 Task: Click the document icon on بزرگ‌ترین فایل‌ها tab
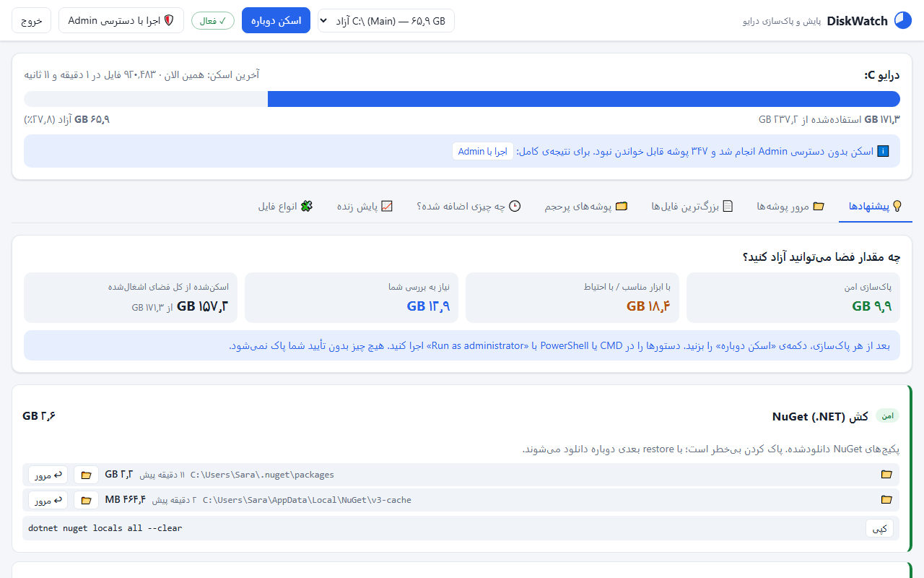(728, 206)
